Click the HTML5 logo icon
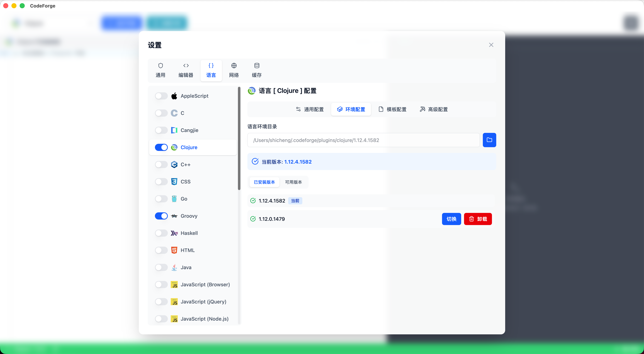644x354 pixels. pyautogui.click(x=174, y=250)
